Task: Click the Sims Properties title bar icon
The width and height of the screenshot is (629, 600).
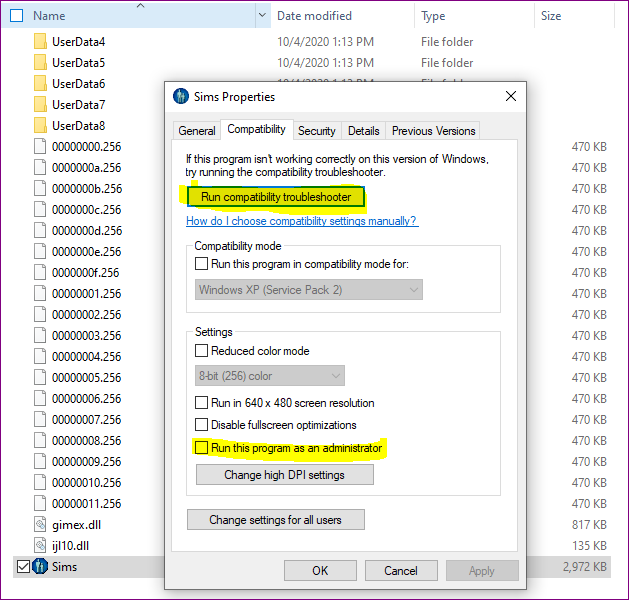Action: (181, 97)
